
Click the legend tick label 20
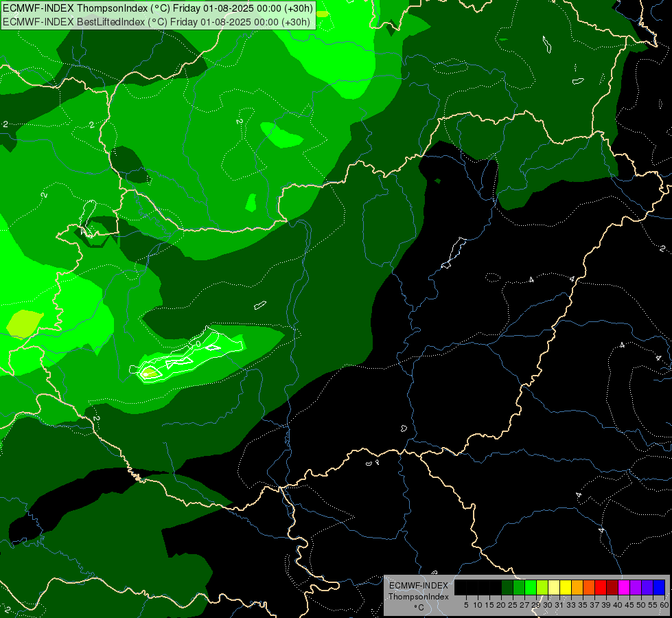coord(502,605)
